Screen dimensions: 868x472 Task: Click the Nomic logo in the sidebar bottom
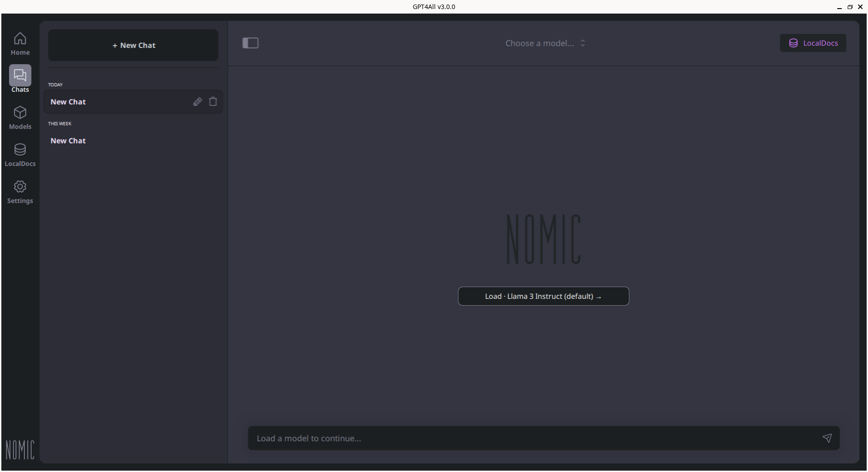click(20, 449)
